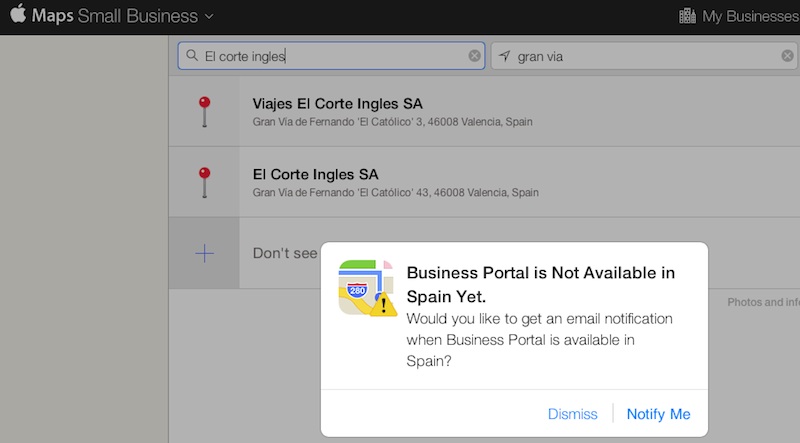The image size is (800, 443).
Task: Click the location arrow icon in field
Action: pos(505,56)
